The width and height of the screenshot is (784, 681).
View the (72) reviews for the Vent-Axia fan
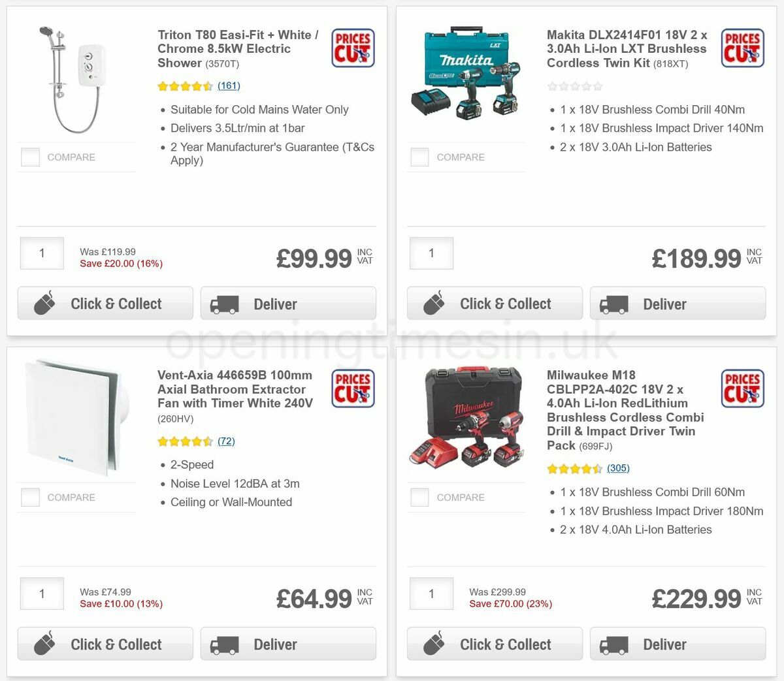click(x=226, y=441)
